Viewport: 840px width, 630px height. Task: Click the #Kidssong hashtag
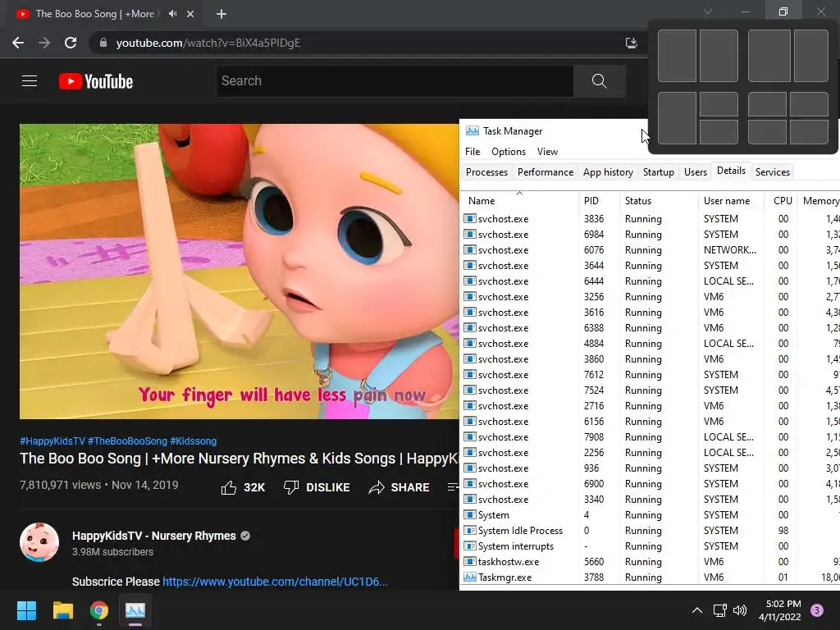[x=194, y=441]
